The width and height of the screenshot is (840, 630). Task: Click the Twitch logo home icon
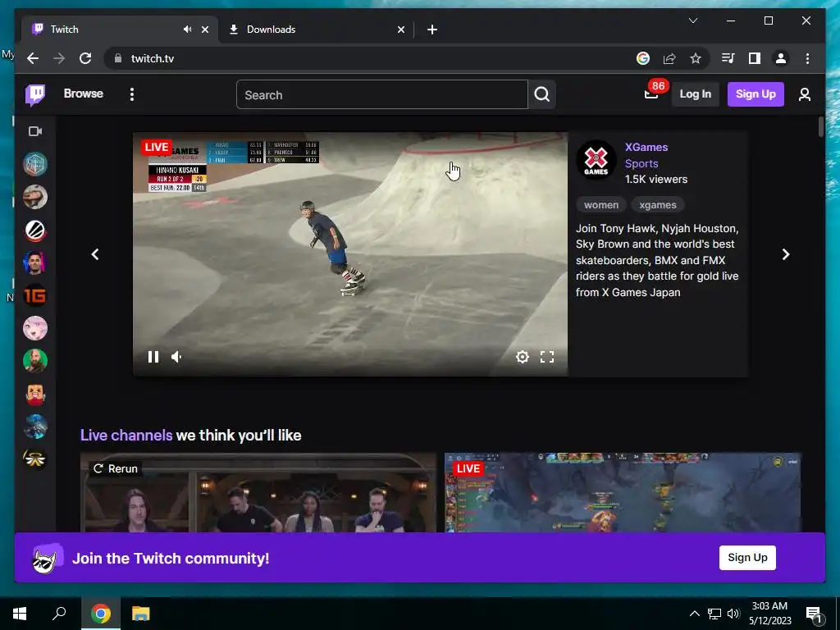click(35, 95)
